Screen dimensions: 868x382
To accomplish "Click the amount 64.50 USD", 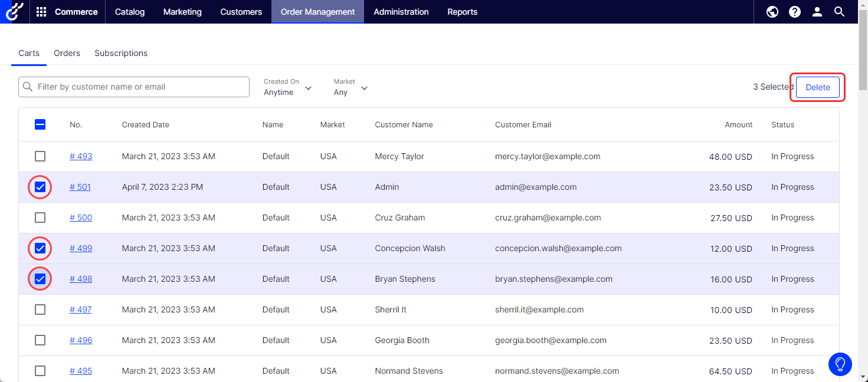I will point(731,371).
